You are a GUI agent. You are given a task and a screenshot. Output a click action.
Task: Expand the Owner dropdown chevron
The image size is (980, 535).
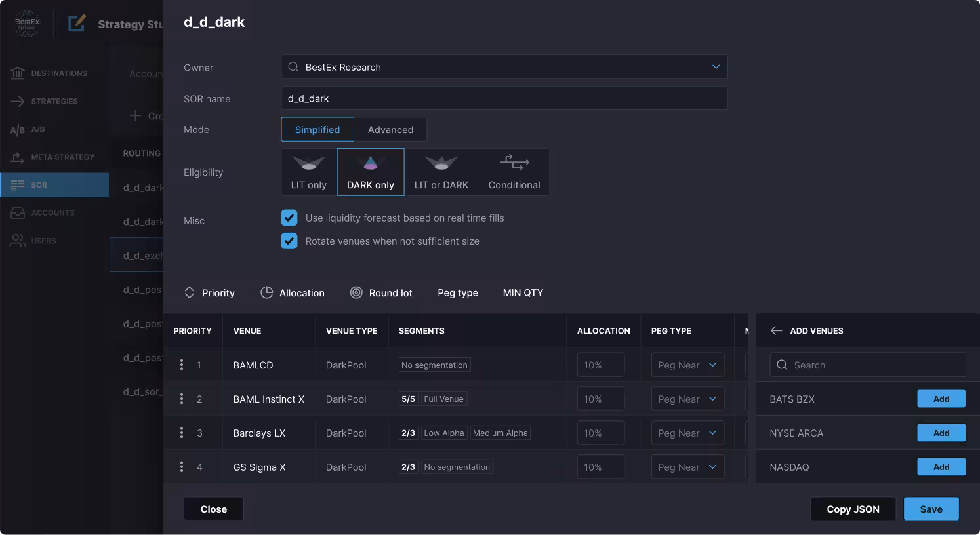pyautogui.click(x=716, y=67)
